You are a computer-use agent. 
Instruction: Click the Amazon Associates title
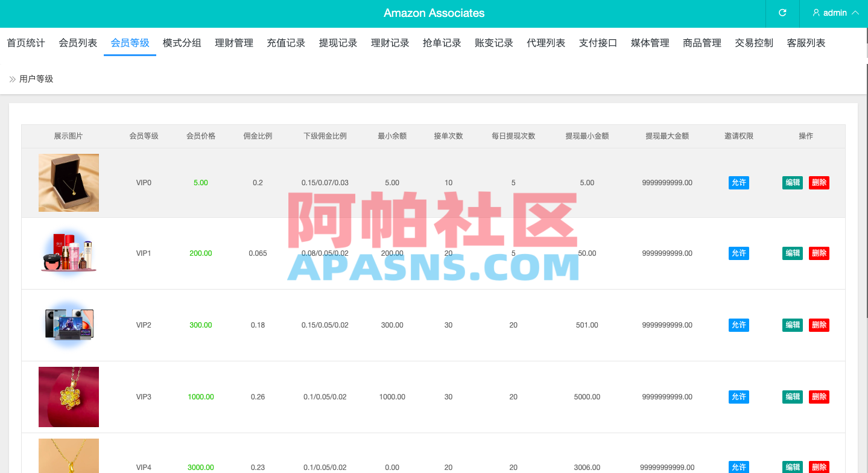pos(434,13)
